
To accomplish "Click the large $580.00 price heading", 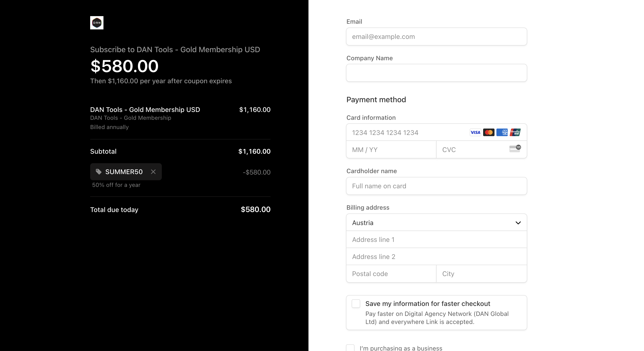I will (124, 66).
